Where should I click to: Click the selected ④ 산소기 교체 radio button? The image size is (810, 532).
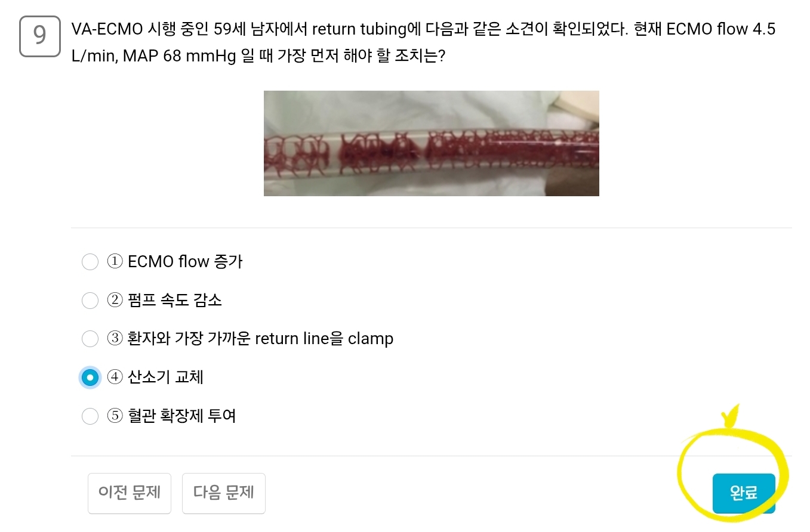tap(90, 378)
